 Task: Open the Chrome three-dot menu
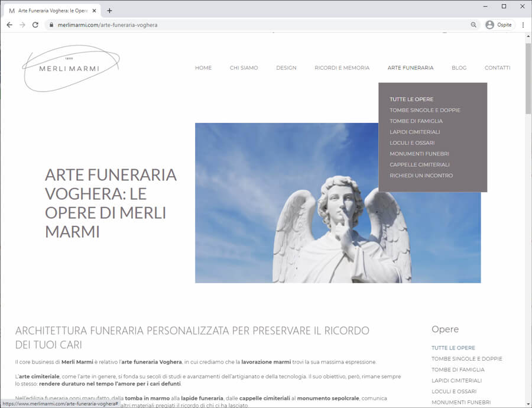click(523, 25)
